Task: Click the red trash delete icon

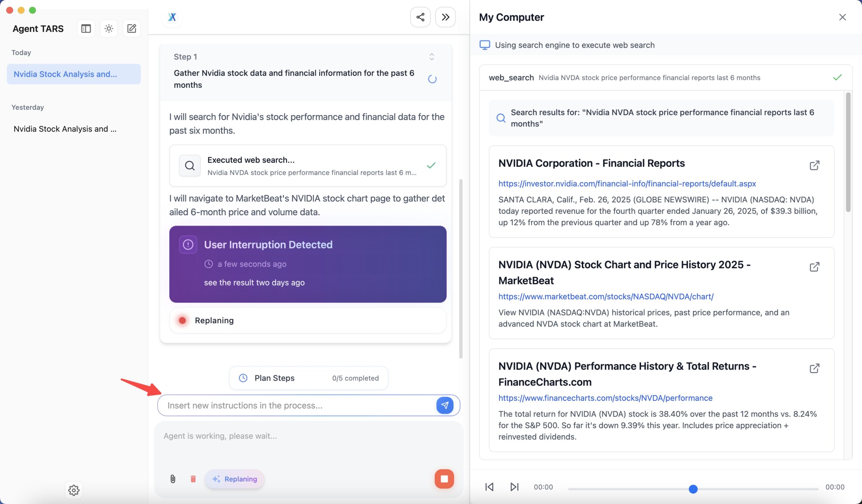Action: pos(193,479)
